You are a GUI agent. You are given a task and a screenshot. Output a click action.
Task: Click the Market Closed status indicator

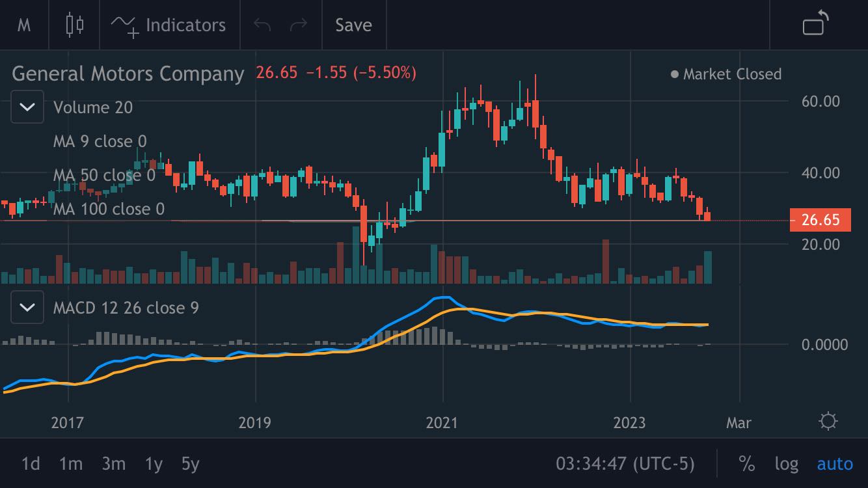click(x=726, y=74)
